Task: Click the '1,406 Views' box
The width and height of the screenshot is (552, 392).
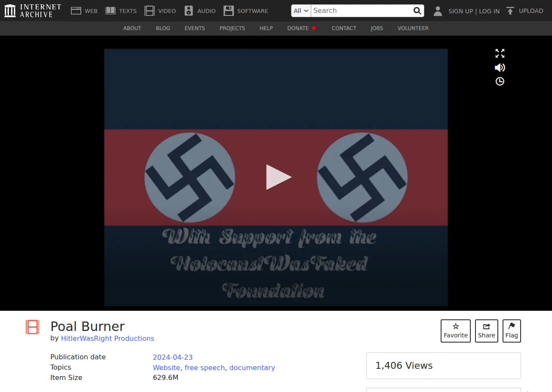Action: pos(443,366)
